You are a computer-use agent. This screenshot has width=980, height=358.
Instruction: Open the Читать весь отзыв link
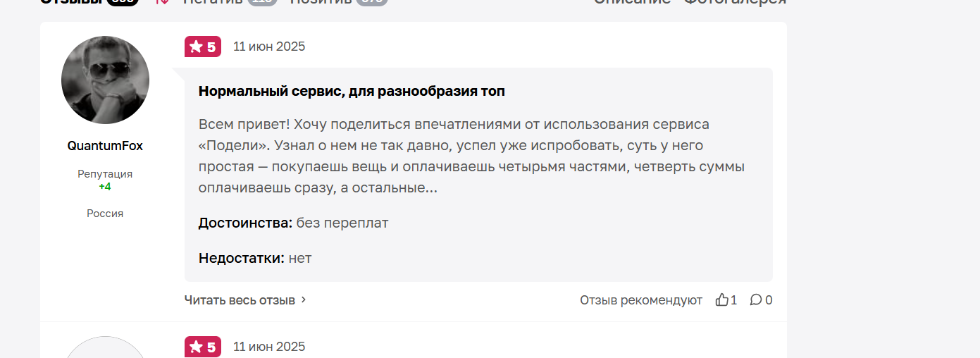click(240, 300)
